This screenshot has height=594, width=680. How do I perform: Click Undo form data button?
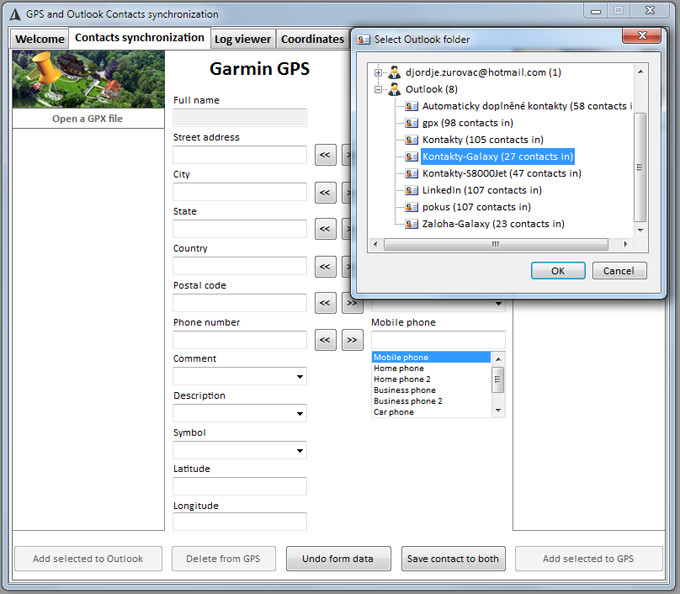(338, 558)
